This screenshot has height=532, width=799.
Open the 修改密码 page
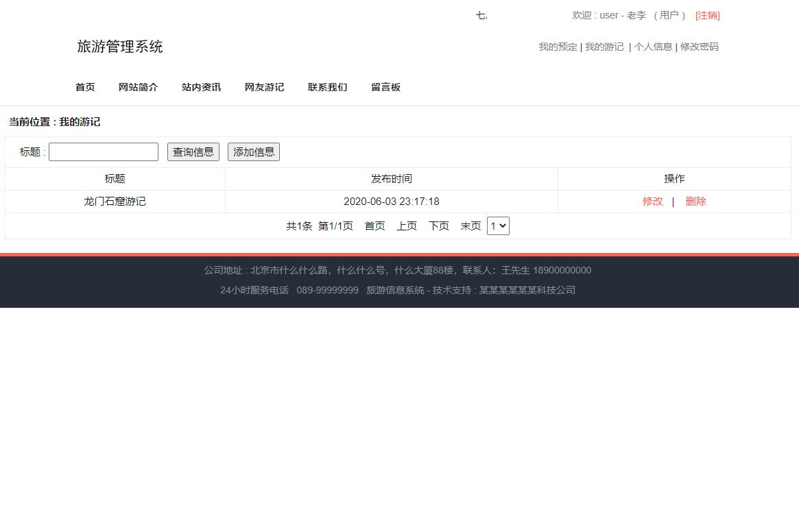(699, 47)
